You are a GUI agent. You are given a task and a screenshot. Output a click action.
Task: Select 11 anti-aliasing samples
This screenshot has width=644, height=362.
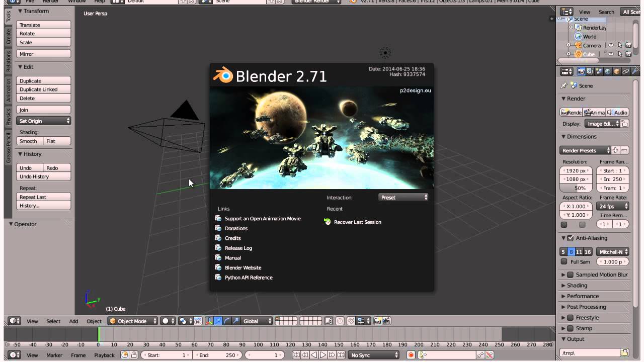coord(579,252)
